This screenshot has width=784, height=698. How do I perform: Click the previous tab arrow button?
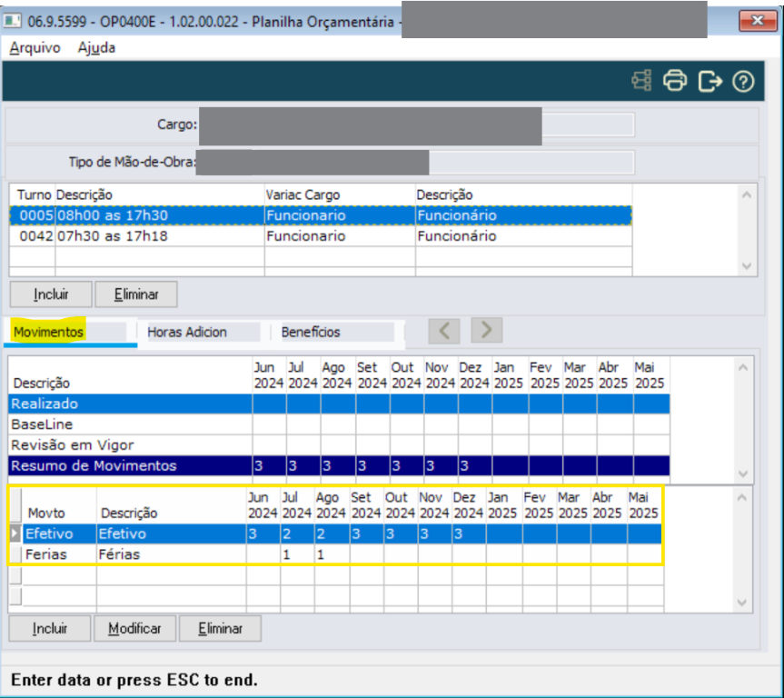[x=444, y=330]
